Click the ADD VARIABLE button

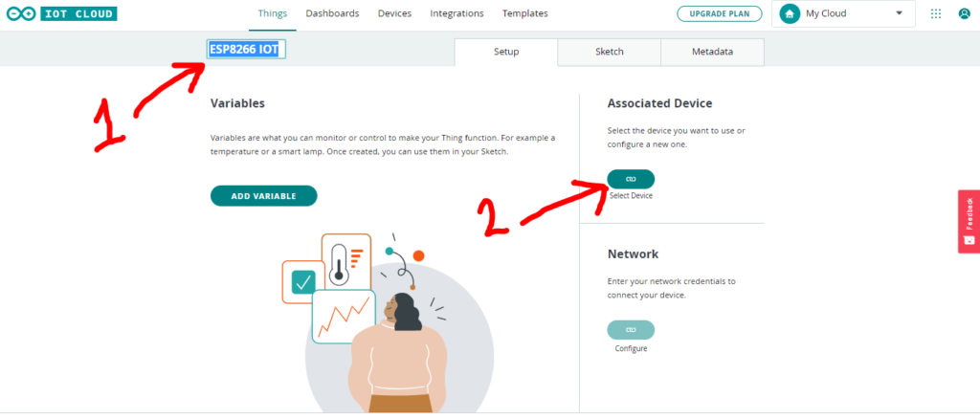264,196
